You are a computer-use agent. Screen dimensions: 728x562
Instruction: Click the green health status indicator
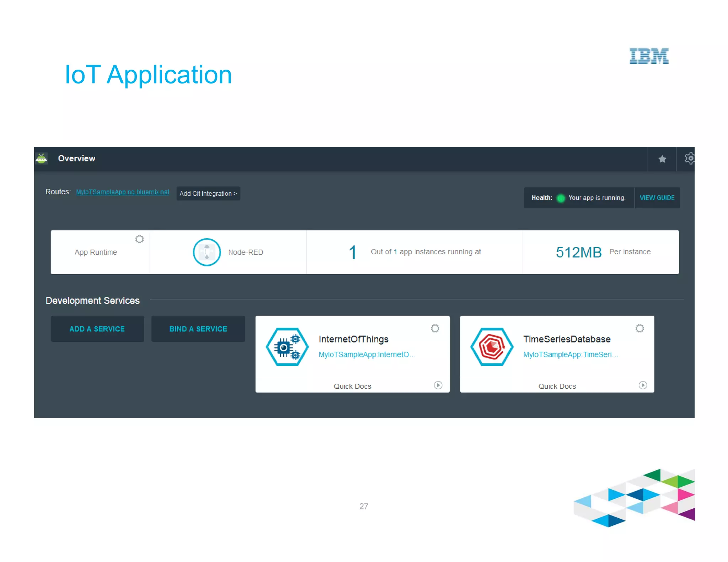click(x=561, y=198)
